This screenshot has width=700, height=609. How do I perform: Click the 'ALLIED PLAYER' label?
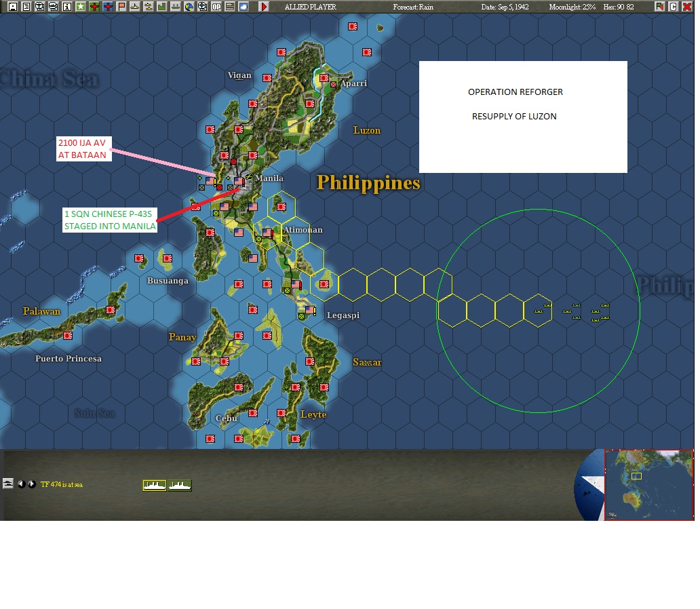[x=311, y=7]
